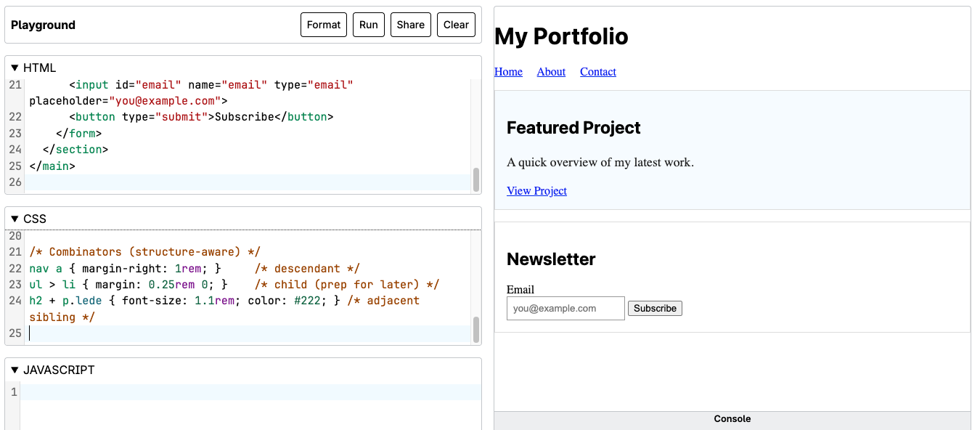Select the 'nav a' CSS rule line
Viewport: 980px width, 430px height.
(x=195, y=268)
